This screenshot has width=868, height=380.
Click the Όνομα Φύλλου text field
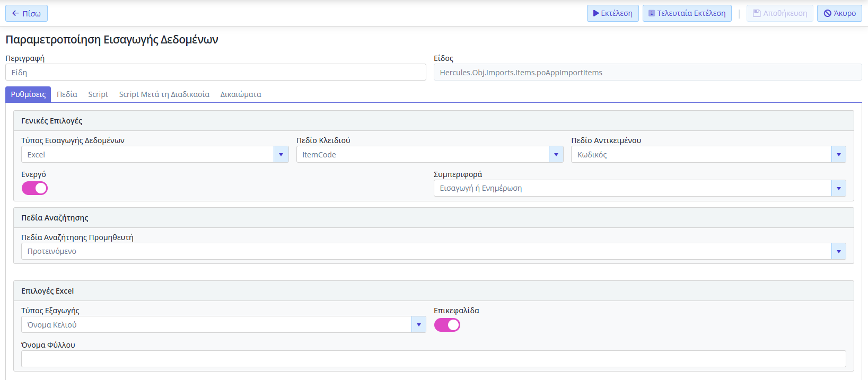click(434, 359)
